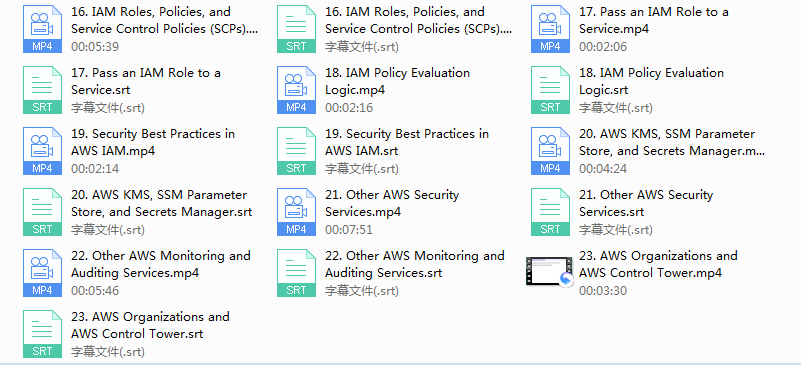This screenshot has width=801, height=365.
Task: Select MP4 icon of 22. Other AWS Monitoring
Action: (x=42, y=273)
